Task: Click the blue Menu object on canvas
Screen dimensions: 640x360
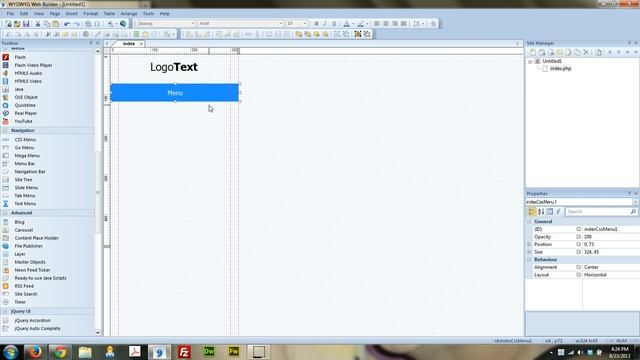Action: click(x=175, y=93)
